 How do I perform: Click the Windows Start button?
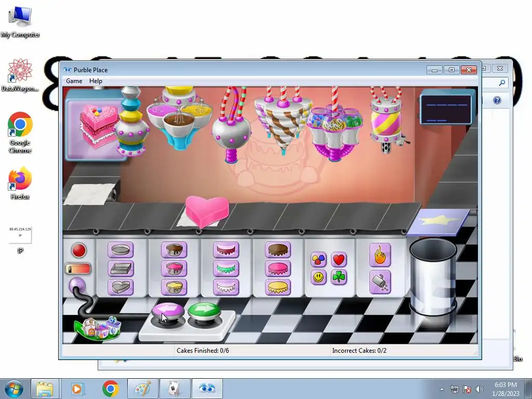click(13, 389)
